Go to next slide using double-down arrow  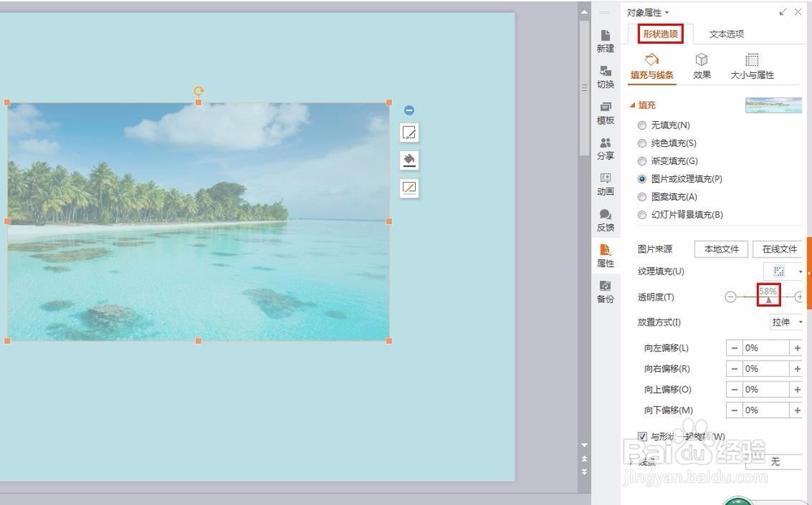pos(584,472)
